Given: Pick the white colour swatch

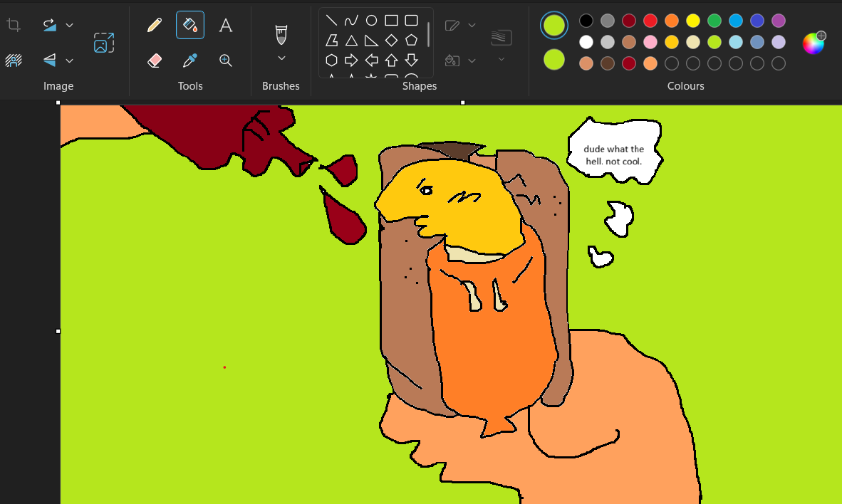Looking at the screenshot, I should [x=586, y=42].
